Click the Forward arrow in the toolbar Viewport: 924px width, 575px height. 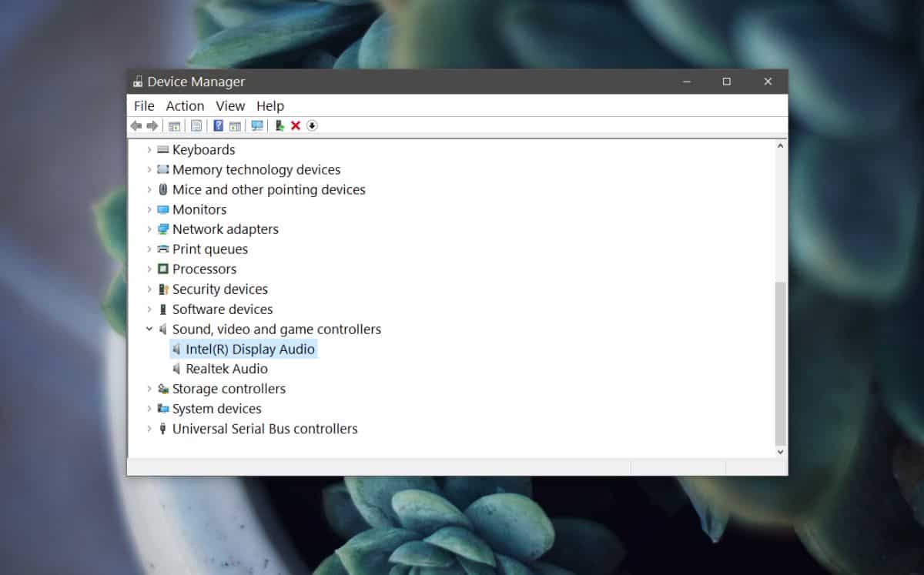(152, 125)
